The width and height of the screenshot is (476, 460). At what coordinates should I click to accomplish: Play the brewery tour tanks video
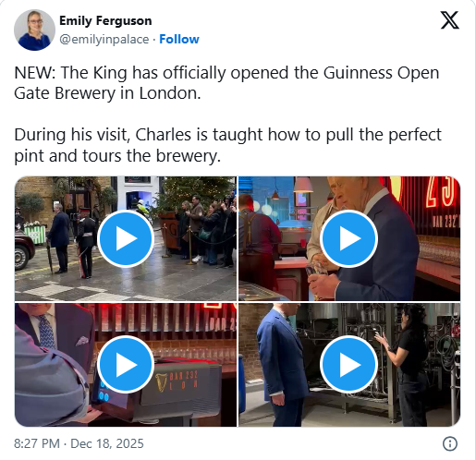coord(348,364)
